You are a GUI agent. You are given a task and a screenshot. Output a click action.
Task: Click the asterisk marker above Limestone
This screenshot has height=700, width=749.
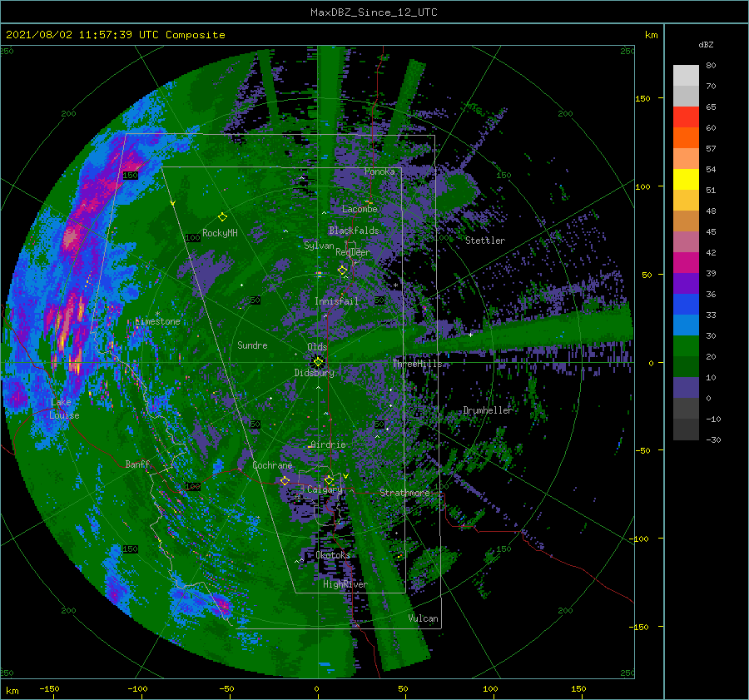157,314
